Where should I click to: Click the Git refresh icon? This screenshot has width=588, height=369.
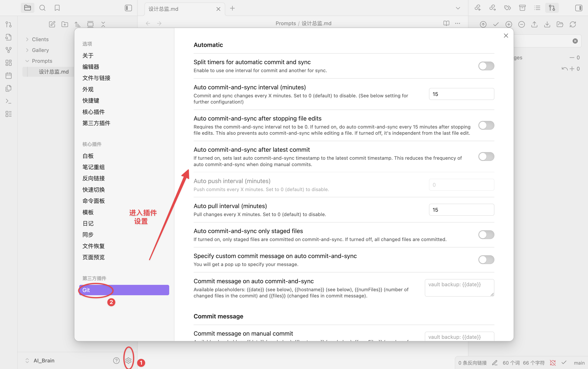pyautogui.click(x=573, y=24)
